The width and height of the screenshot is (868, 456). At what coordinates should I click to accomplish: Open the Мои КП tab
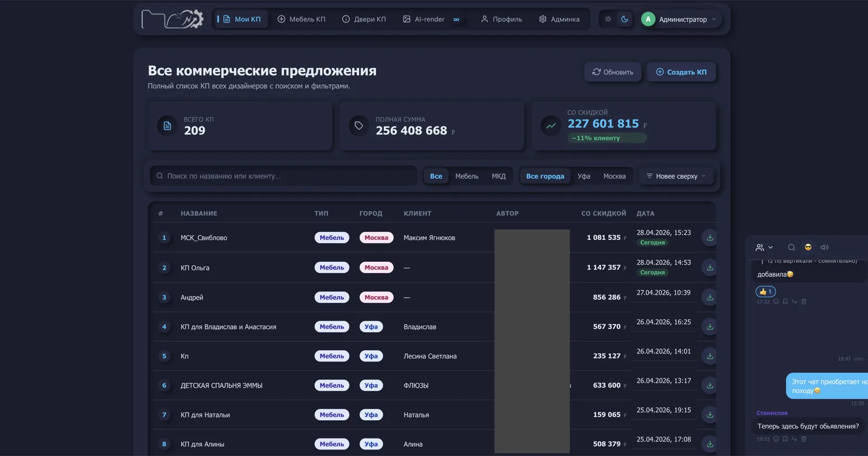pyautogui.click(x=241, y=19)
